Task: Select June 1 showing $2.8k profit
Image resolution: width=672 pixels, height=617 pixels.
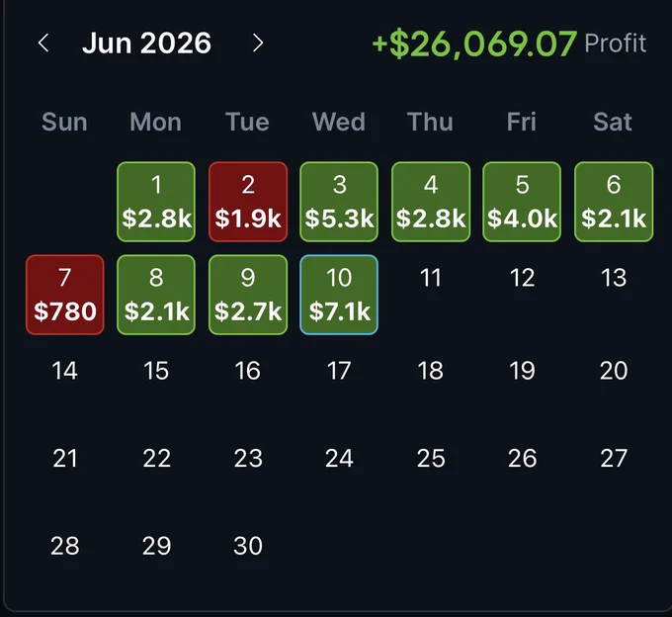Action: tap(156, 202)
